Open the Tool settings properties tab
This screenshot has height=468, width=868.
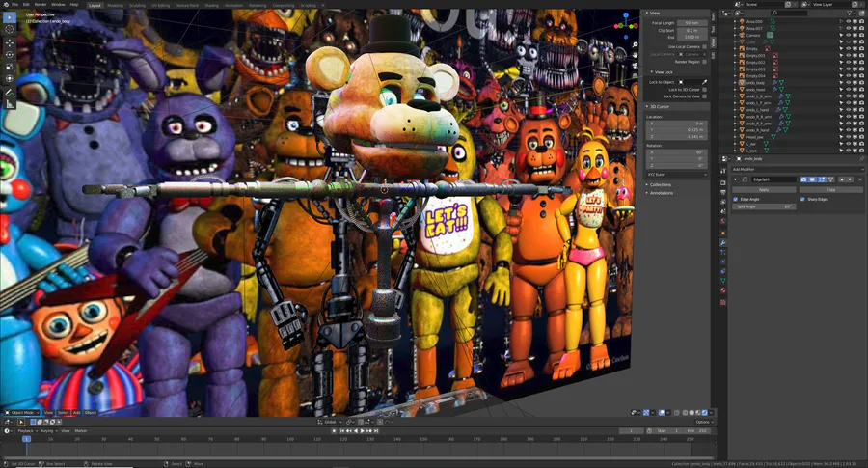coord(723,171)
